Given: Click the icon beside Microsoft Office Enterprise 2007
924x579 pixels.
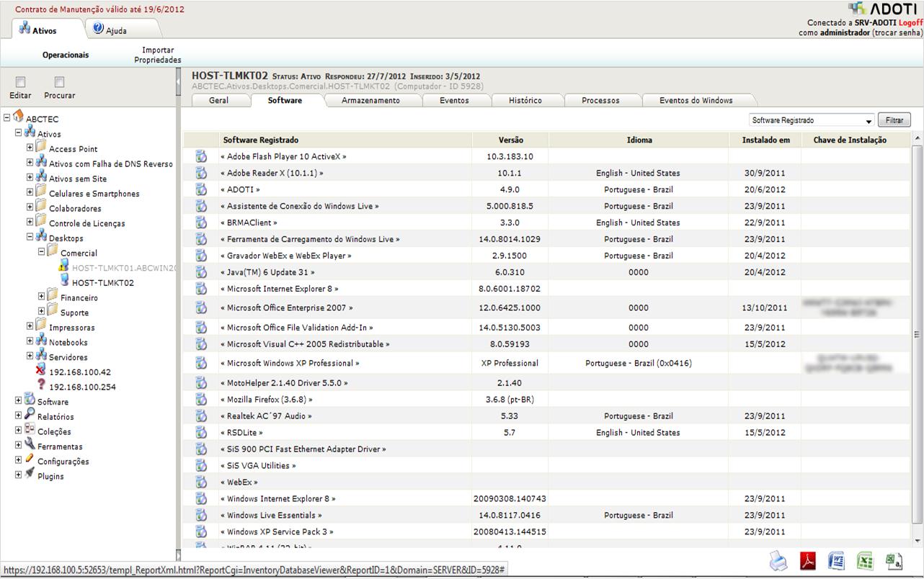Looking at the screenshot, I should coord(201,308).
